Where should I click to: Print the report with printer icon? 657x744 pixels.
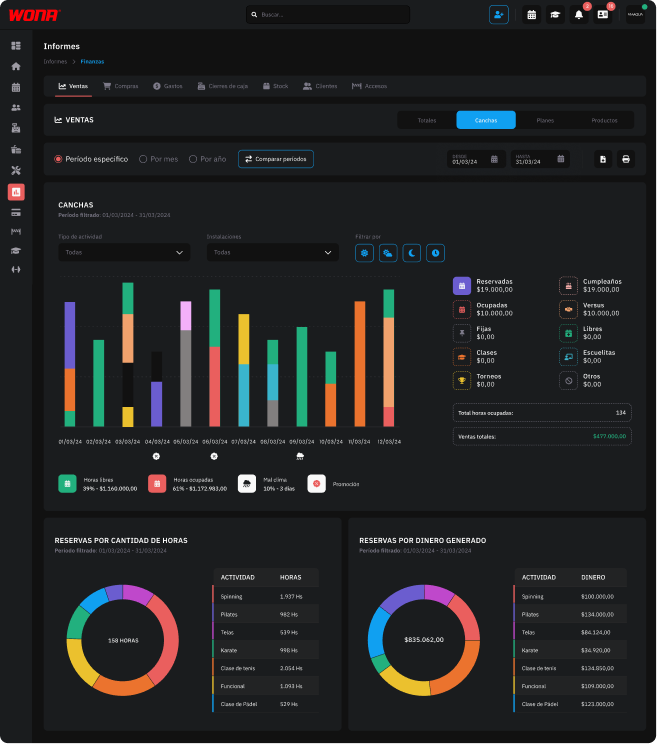pos(626,159)
